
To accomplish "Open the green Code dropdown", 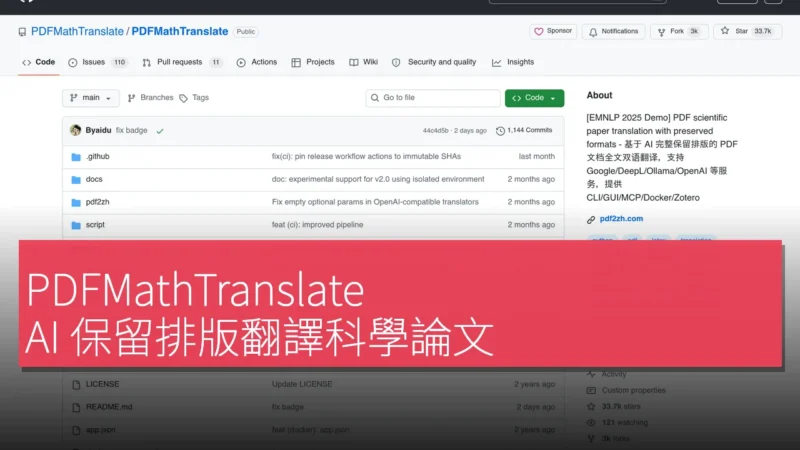I will coord(534,98).
